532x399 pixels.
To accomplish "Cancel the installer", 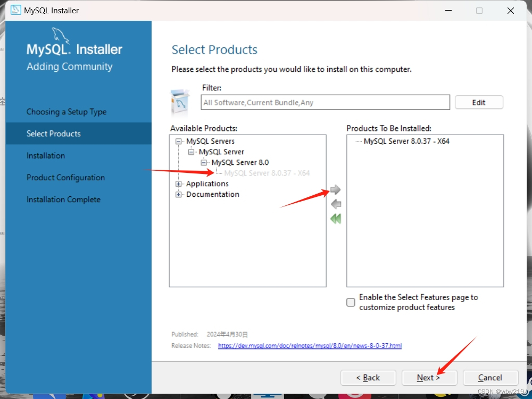I will [491, 378].
